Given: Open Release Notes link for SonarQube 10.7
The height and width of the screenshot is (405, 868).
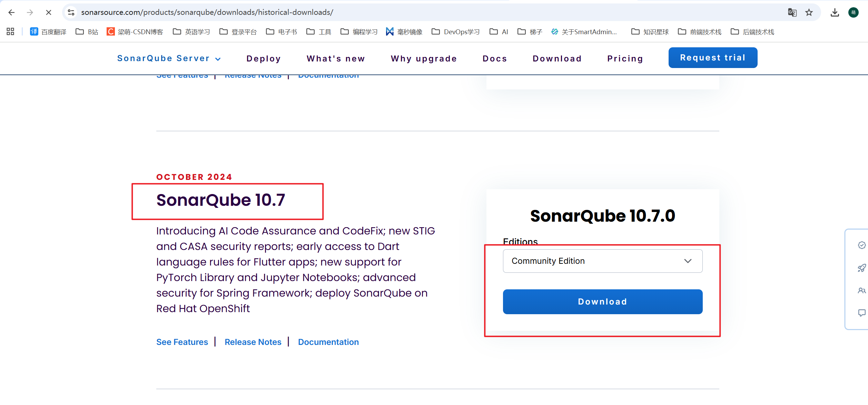Looking at the screenshot, I should (x=253, y=342).
